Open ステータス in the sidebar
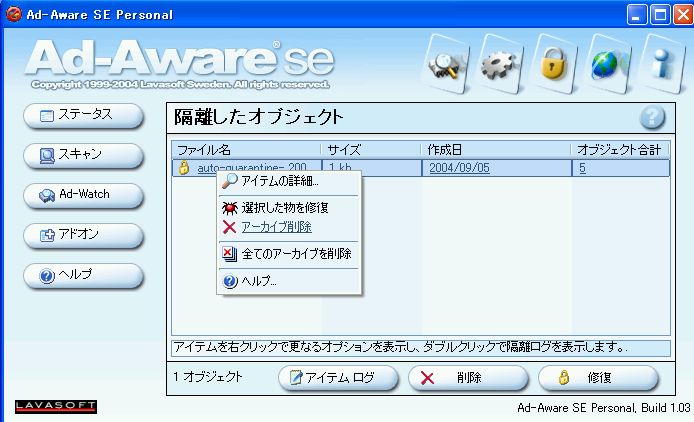The image size is (694, 422). (84, 116)
